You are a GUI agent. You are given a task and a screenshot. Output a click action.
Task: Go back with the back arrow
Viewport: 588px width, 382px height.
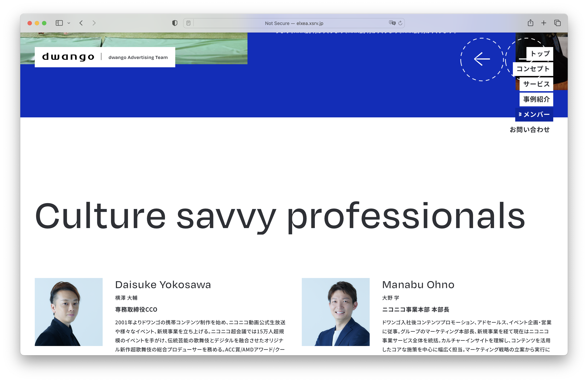point(81,23)
